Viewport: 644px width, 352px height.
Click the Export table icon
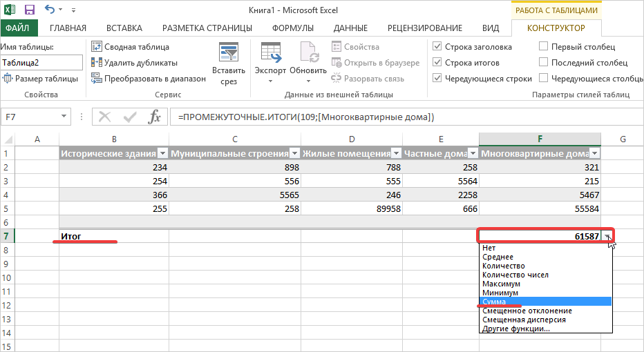[x=270, y=53]
